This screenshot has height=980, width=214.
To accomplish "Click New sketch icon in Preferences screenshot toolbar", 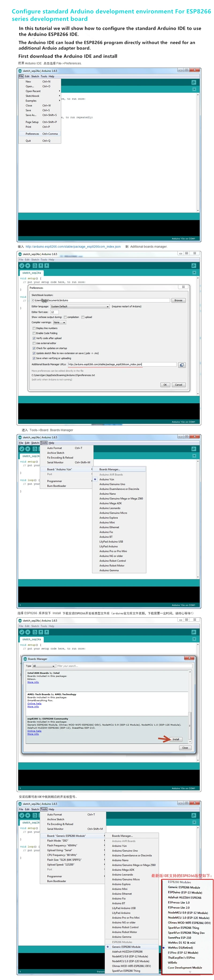I will (35, 266).
